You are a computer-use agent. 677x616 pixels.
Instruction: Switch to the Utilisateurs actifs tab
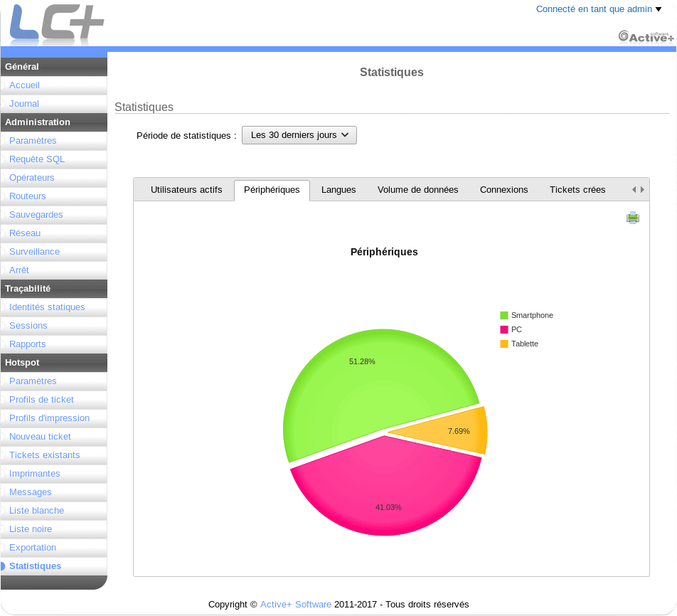(186, 190)
